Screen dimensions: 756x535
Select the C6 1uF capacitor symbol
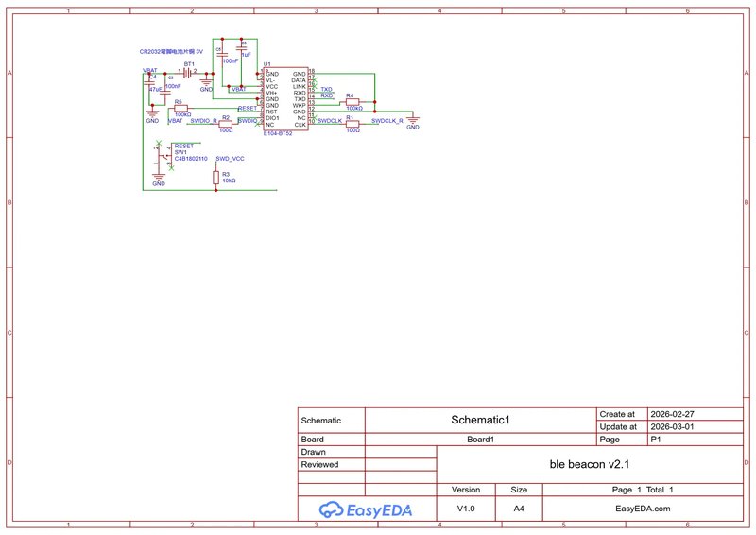pyautogui.click(x=241, y=48)
